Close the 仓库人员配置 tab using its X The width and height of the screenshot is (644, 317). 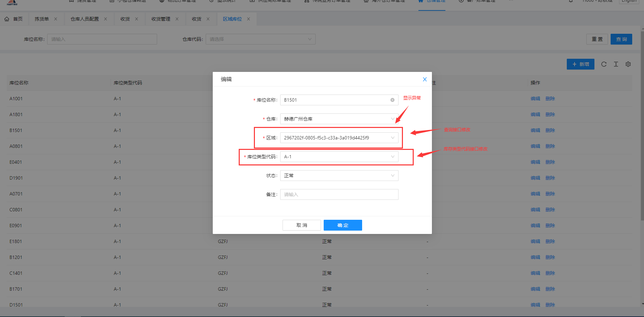(x=106, y=19)
